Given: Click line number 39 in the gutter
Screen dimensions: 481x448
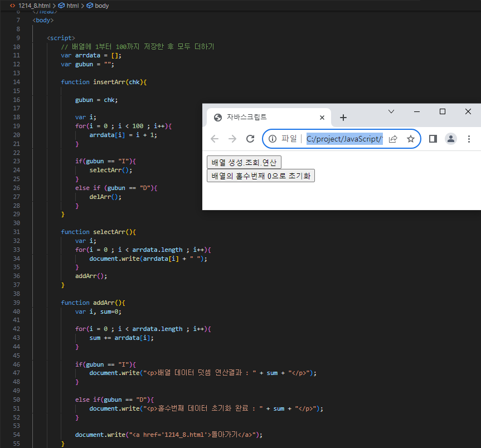Looking at the screenshot, I should coord(17,303).
